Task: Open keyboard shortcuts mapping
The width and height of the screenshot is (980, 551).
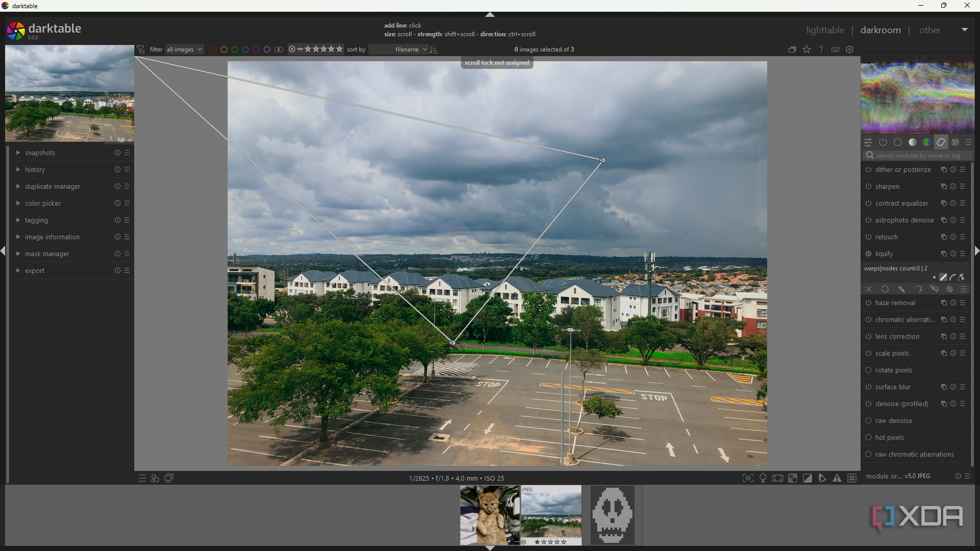Action: coord(836,49)
